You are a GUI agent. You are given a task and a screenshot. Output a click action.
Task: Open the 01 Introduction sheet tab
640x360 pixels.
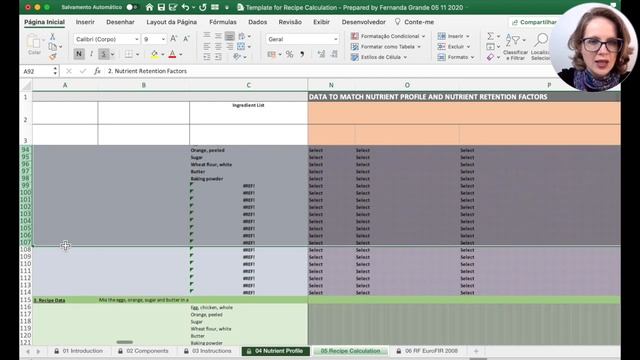(x=79, y=351)
